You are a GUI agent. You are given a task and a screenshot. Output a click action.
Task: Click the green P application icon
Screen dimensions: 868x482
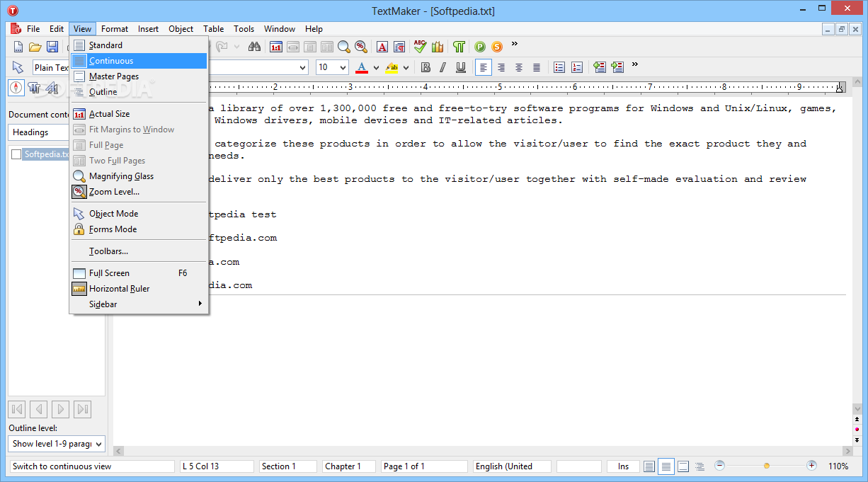coord(480,47)
